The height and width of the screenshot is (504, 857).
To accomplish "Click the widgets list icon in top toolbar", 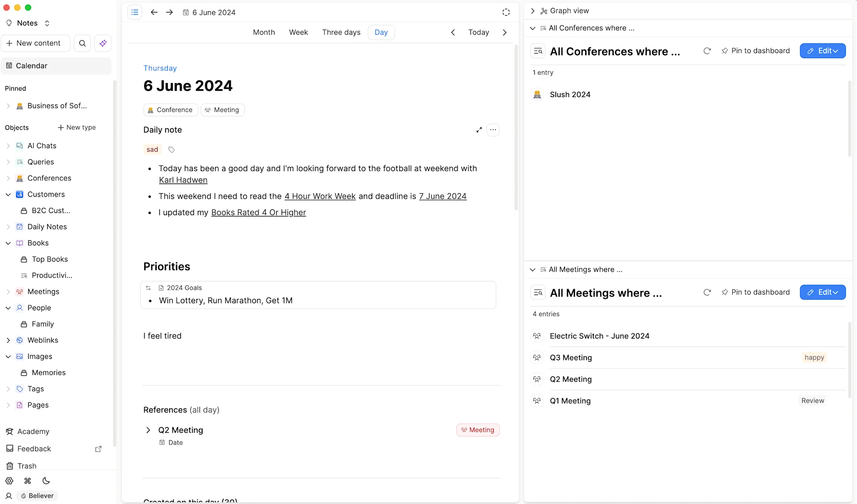I will 135,12.
